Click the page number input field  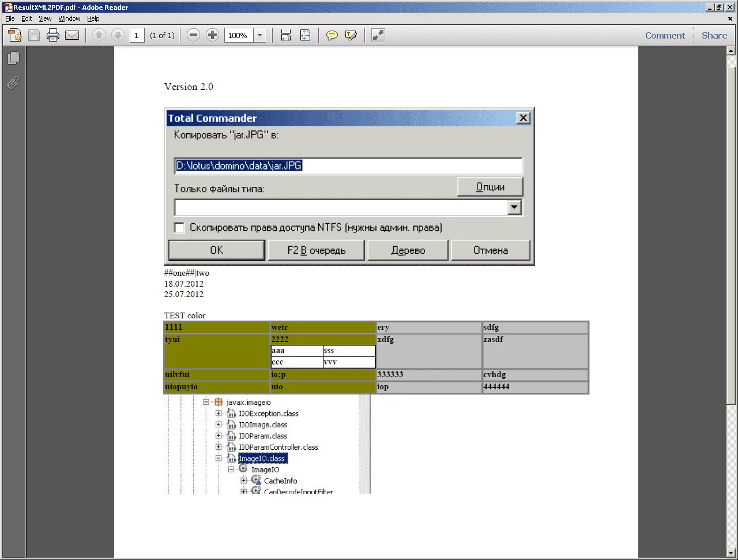[137, 35]
